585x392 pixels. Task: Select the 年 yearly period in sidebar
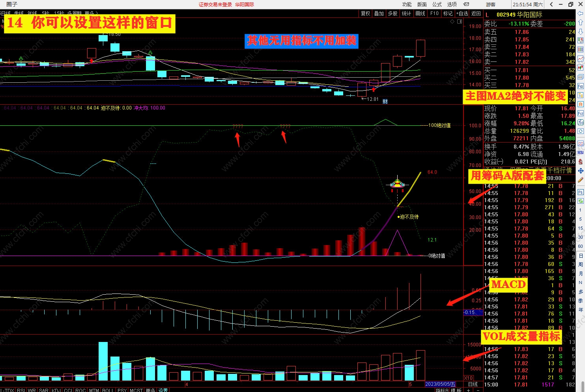(x=581, y=310)
